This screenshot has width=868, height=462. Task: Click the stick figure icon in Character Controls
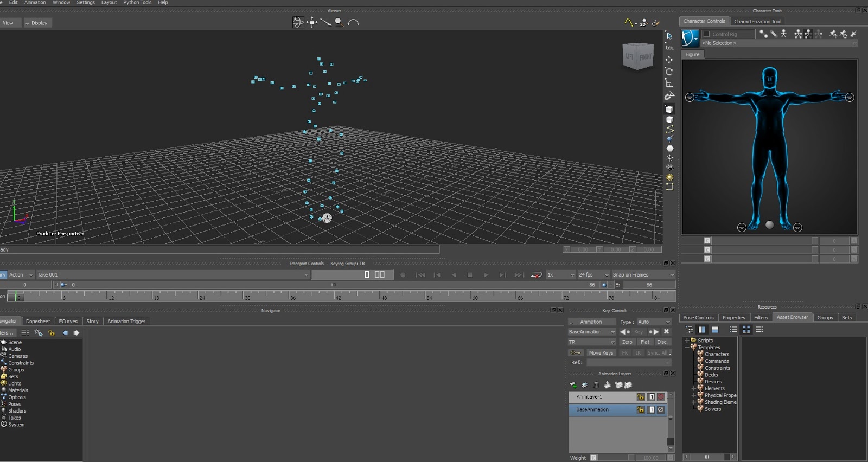[x=783, y=34]
